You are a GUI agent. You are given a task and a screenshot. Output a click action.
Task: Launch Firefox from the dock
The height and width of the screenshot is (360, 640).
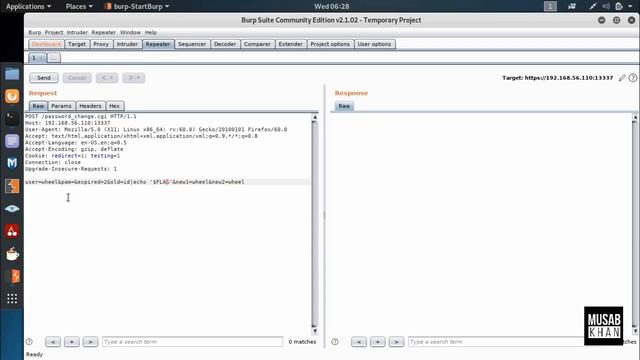(x=12, y=96)
